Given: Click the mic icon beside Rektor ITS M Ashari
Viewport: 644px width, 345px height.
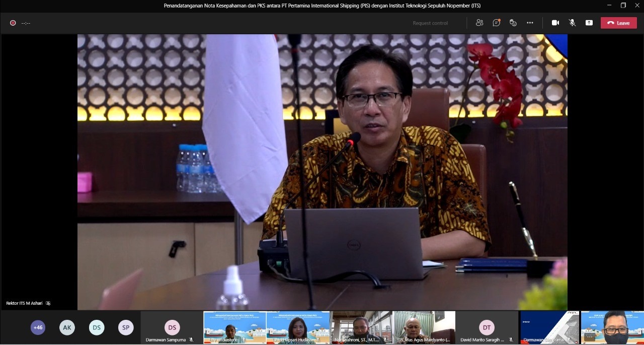Looking at the screenshot, I should tap(48, 303).
